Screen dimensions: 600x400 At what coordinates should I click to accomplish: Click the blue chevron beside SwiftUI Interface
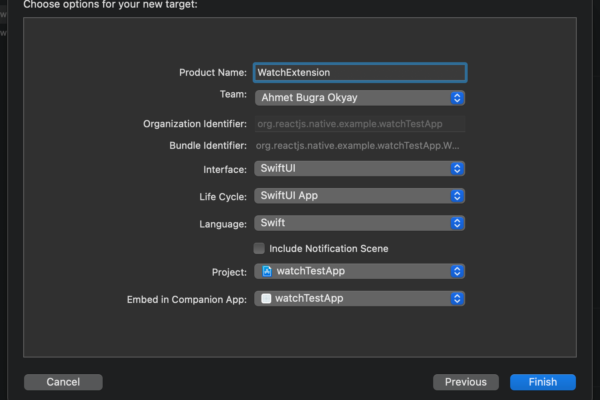point(458,169)
